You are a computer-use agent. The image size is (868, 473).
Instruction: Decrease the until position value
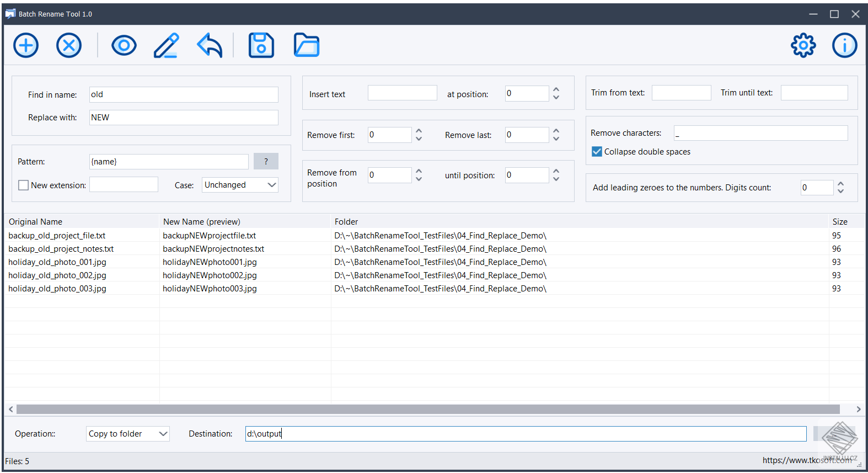tap(556, 179)
